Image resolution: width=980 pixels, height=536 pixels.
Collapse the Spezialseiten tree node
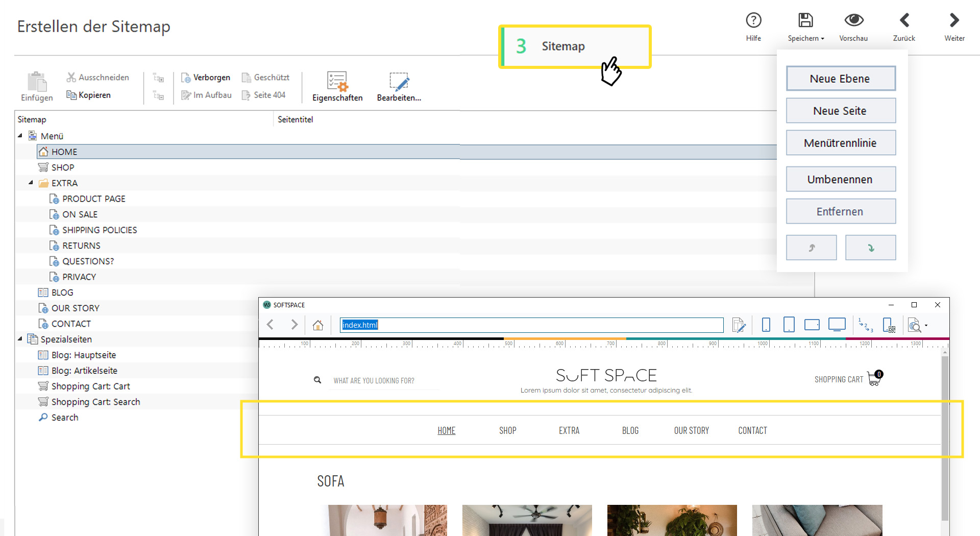pos(20,339)
